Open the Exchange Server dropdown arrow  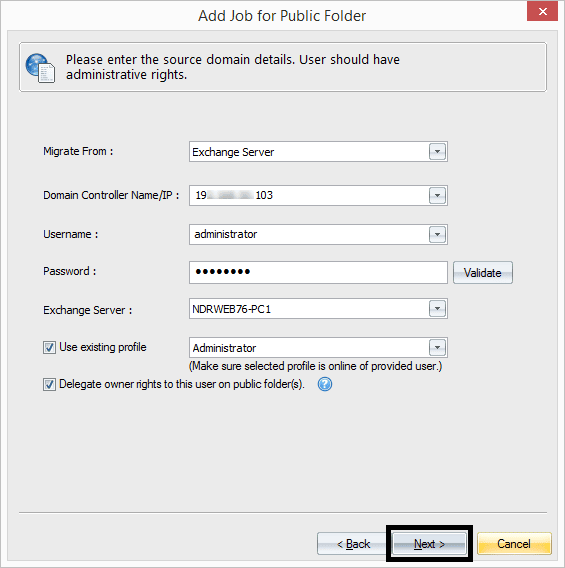[x=438, y=309]
